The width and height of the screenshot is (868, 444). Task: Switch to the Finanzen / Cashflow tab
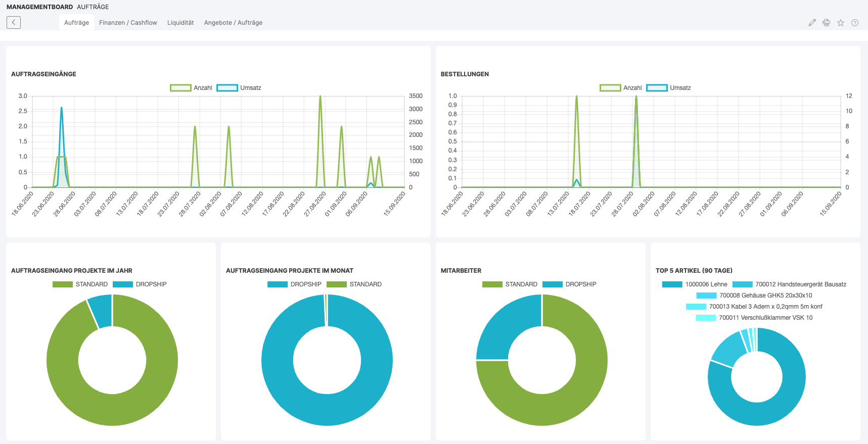click(x=128, y=23)
